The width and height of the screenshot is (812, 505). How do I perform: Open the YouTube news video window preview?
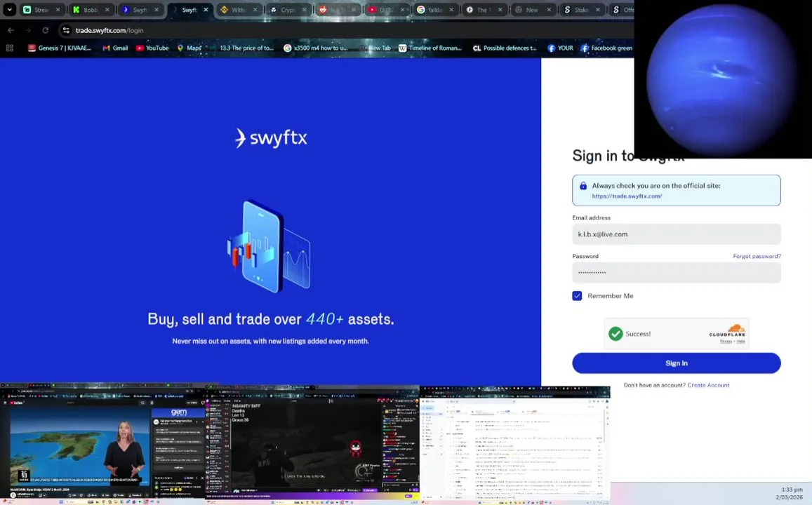pyautogui.click(x=103, y=443)
